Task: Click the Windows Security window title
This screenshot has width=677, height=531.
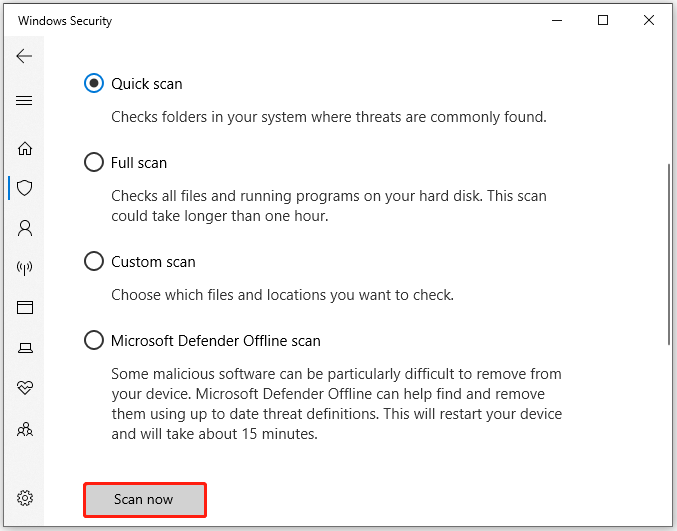Action: 65,21
